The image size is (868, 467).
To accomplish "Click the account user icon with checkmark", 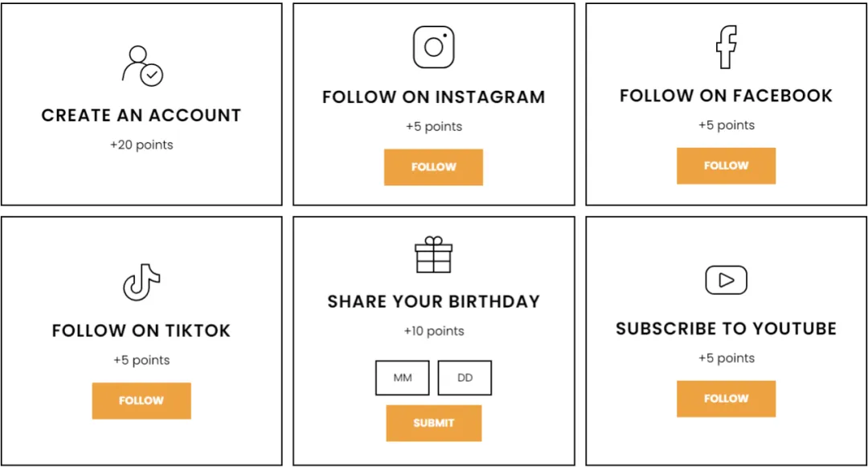I will click(141, 66).
